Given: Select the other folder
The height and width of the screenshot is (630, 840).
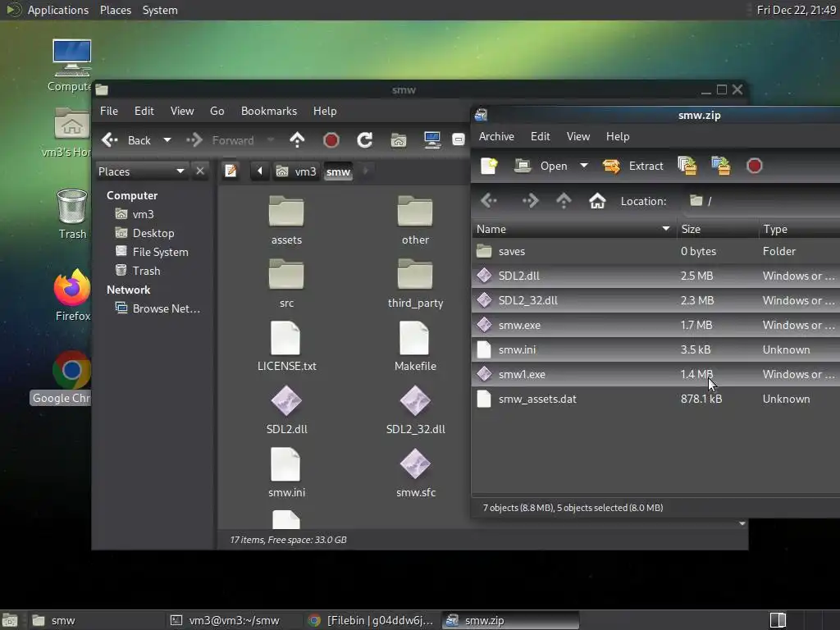Looking at the screenshot, I should (415, 221).
